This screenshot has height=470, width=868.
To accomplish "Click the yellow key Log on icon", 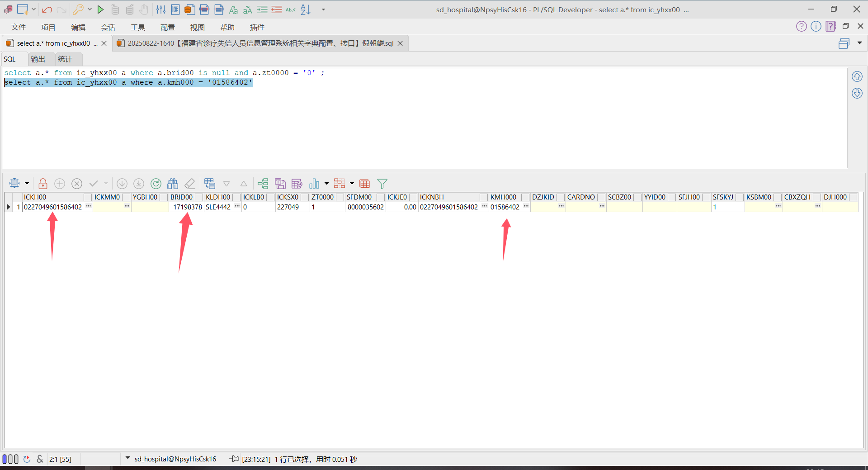I will [x=78, y=9].
